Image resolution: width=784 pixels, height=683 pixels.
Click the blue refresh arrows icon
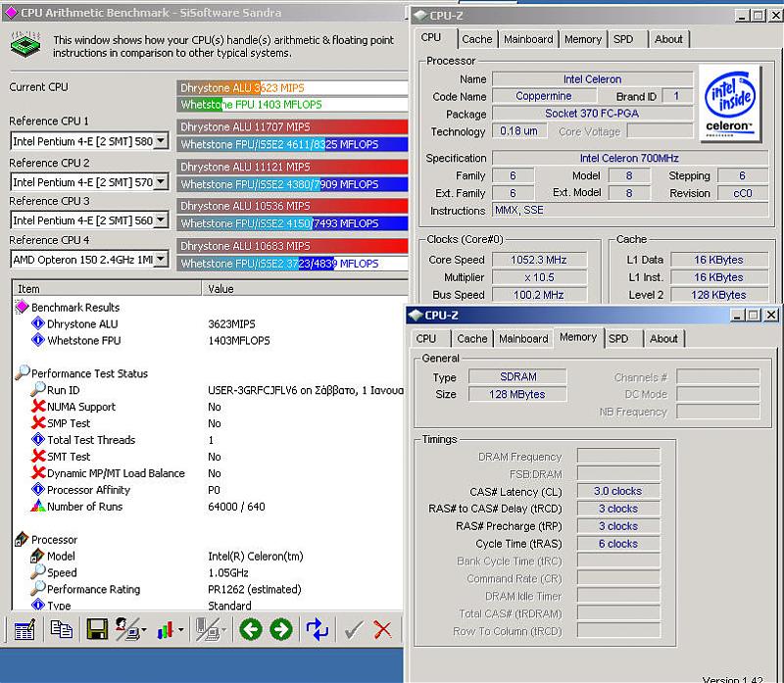coord(317,629)
